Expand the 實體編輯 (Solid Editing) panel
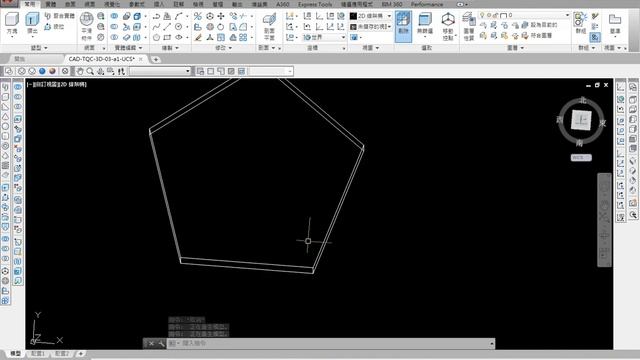 128,48
